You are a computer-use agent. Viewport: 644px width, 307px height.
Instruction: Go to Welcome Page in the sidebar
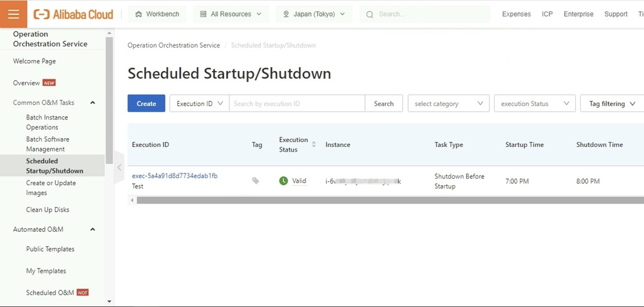tap(35, 61)
